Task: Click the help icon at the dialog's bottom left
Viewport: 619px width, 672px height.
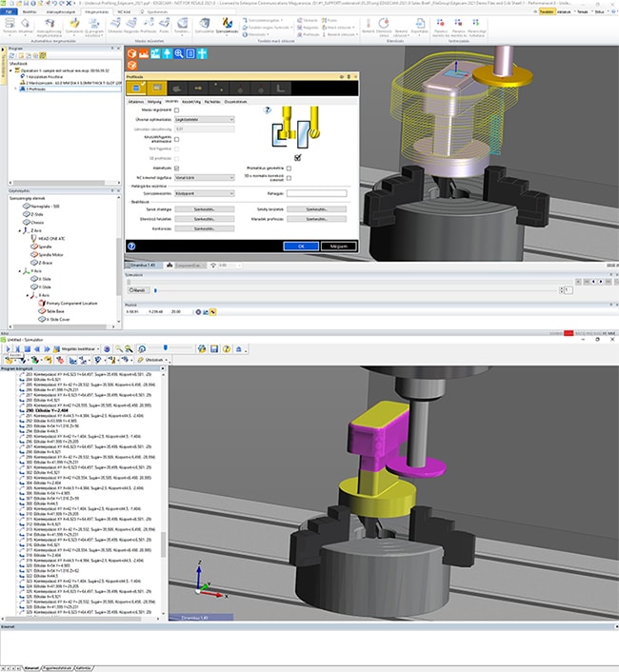Action: 132,246
